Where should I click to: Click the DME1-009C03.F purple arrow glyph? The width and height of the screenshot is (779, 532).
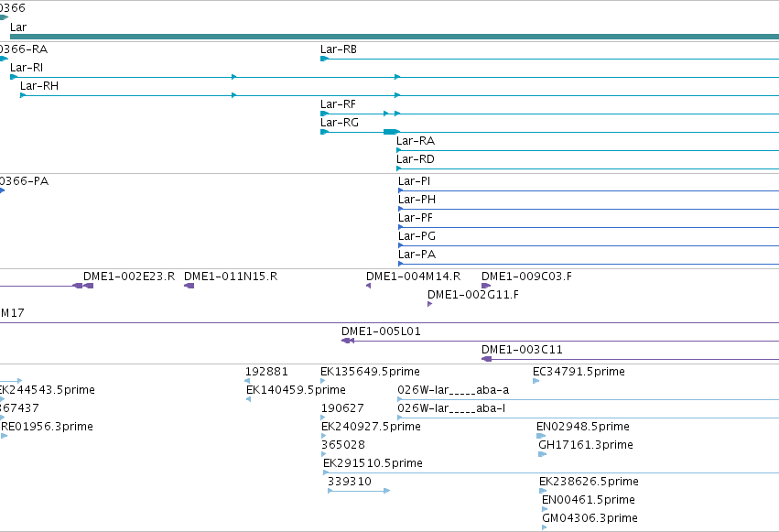coord(486,286)
